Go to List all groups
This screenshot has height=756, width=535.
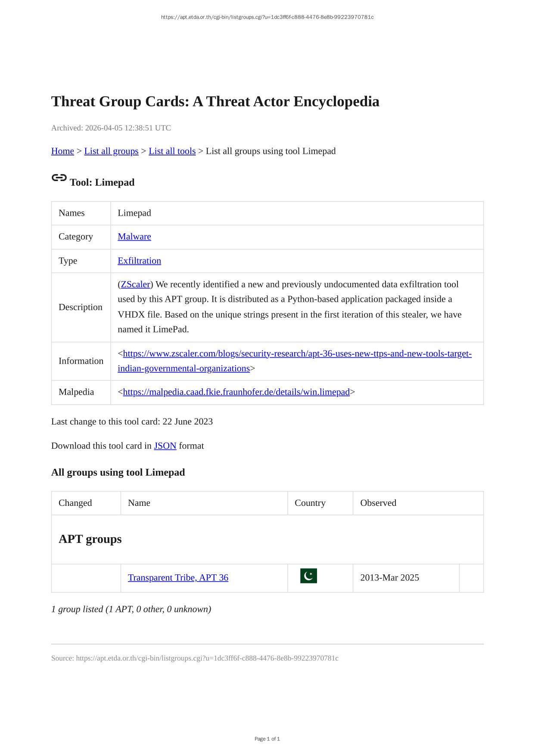click(111, 151)
